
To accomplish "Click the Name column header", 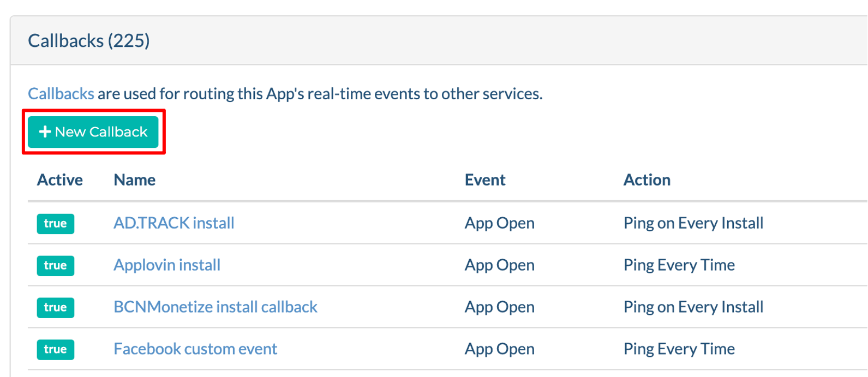I will (135, 180).
